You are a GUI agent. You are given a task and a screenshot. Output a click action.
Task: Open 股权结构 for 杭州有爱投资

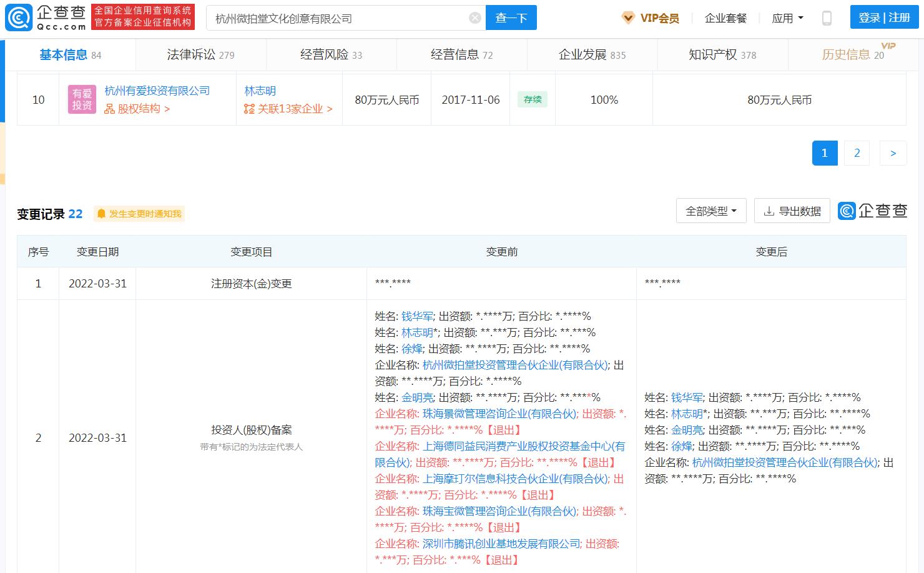pyautogui.click(x=137, y=109)
